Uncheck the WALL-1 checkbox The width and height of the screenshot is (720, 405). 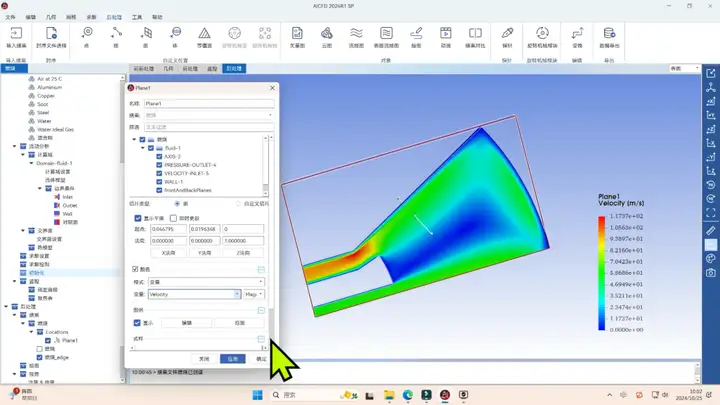pyautogui.click(x=159, y=182)
